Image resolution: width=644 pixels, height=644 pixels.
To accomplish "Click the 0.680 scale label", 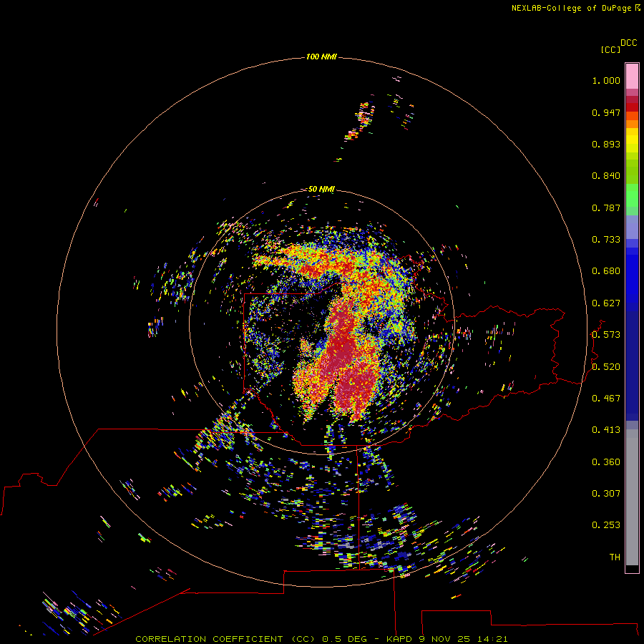I will (606, 271).
